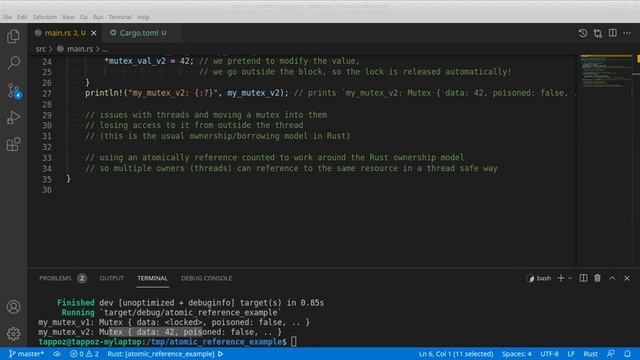640x360 pixels.
Task: Click the '*mutex_val_v2 = 42' code line
Action: (x=149, y=61)
